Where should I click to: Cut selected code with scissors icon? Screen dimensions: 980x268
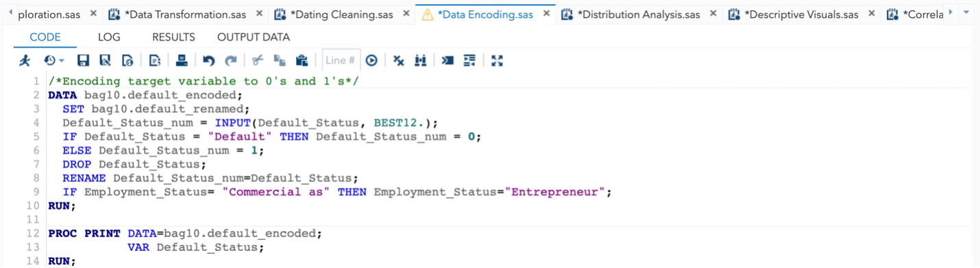(x=258, y=61)
